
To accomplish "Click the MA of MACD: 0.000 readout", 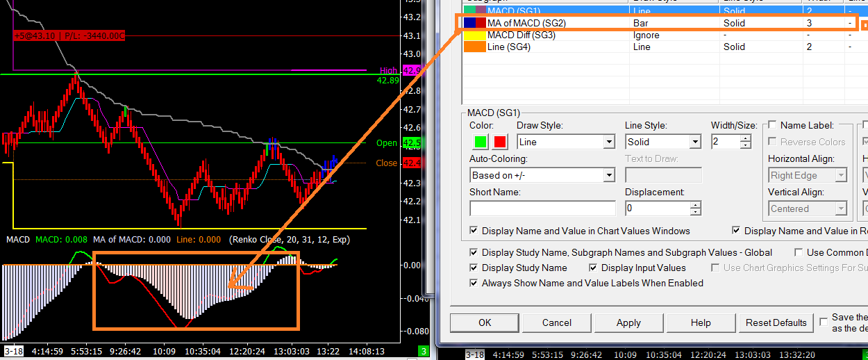I will pyautogui.click(x=132, y=239).
